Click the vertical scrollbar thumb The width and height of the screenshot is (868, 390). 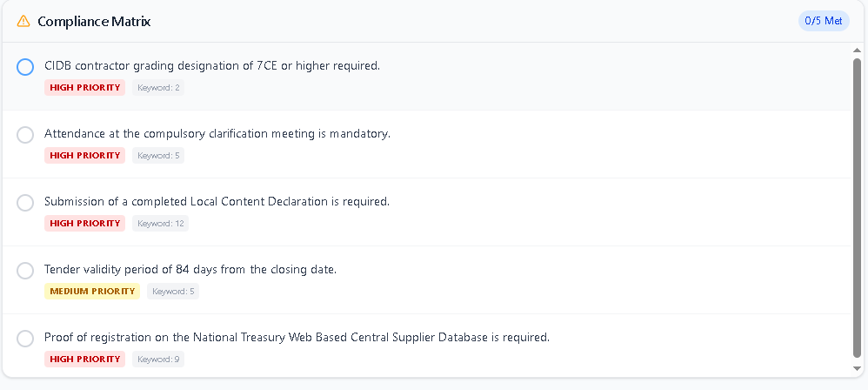[x=857, y=207]
